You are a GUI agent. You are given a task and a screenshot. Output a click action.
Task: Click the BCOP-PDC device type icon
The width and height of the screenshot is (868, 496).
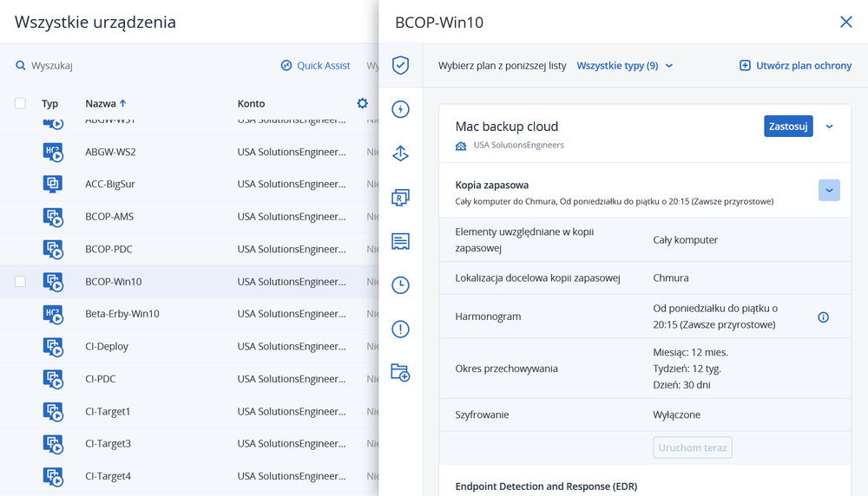[53, 250]
